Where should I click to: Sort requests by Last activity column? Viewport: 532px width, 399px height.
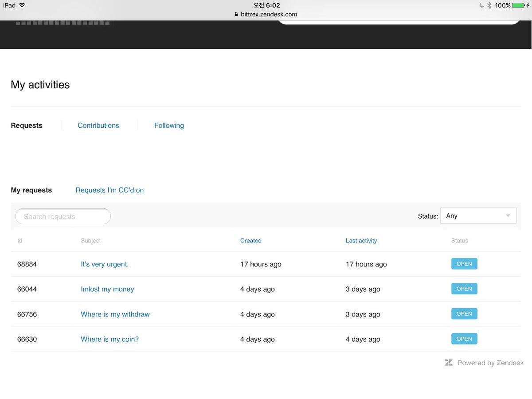(361, 241)
